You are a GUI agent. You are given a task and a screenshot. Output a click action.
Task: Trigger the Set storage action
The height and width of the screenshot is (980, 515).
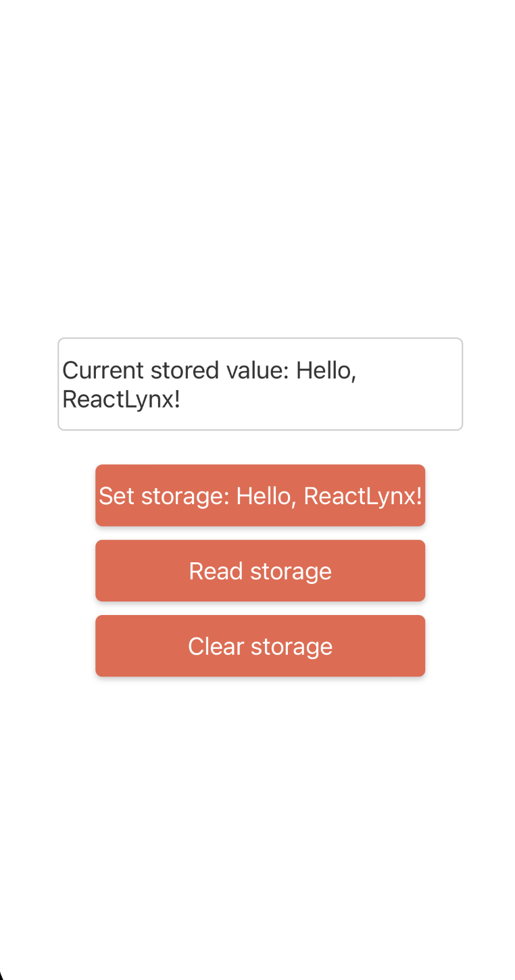(x=260, y=495)
